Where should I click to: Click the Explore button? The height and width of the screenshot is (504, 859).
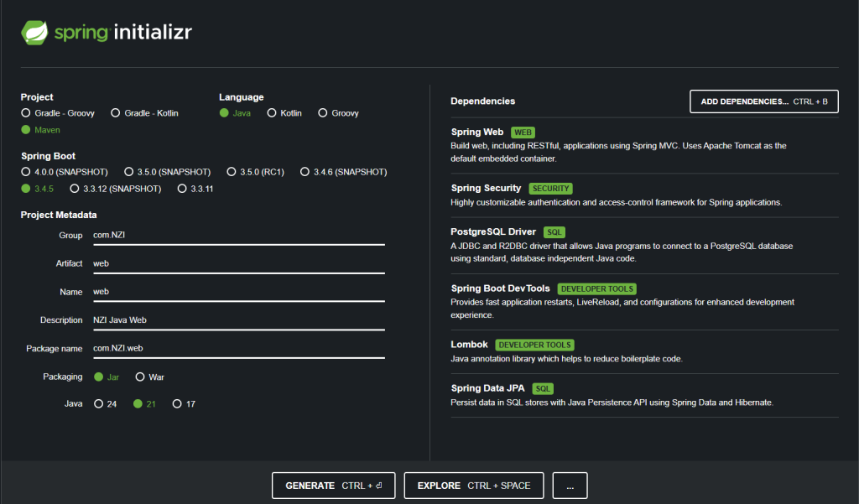click(474, 486)
